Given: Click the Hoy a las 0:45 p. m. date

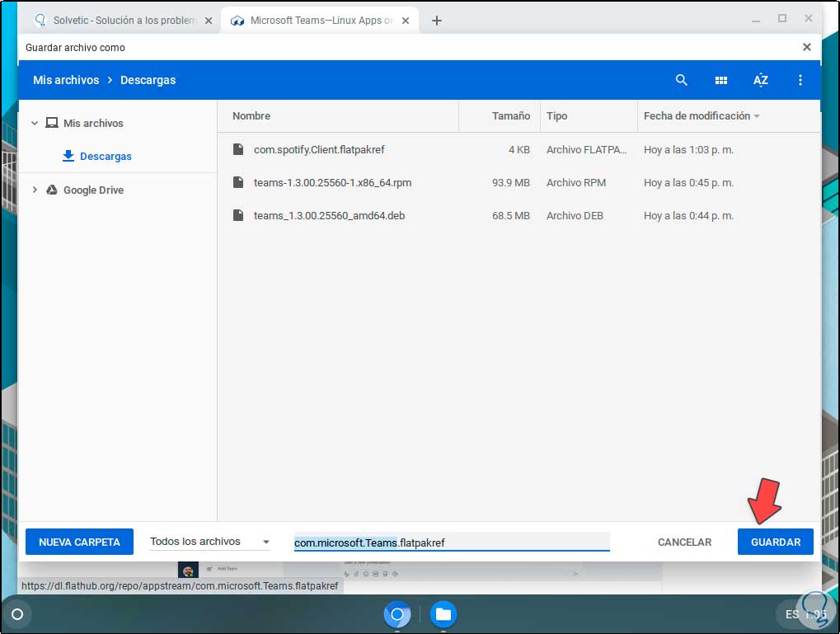Looking at the screenshot, I should [x=689, y=183].
